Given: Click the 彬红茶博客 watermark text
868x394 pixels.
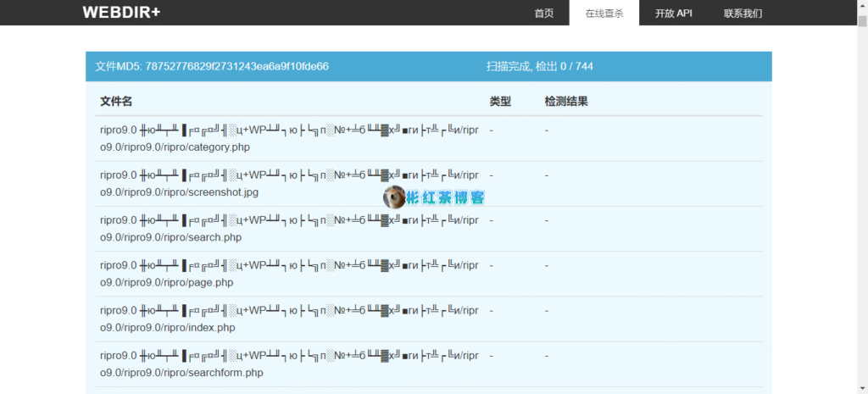Looking at the screenshot, I should (446, 198).
